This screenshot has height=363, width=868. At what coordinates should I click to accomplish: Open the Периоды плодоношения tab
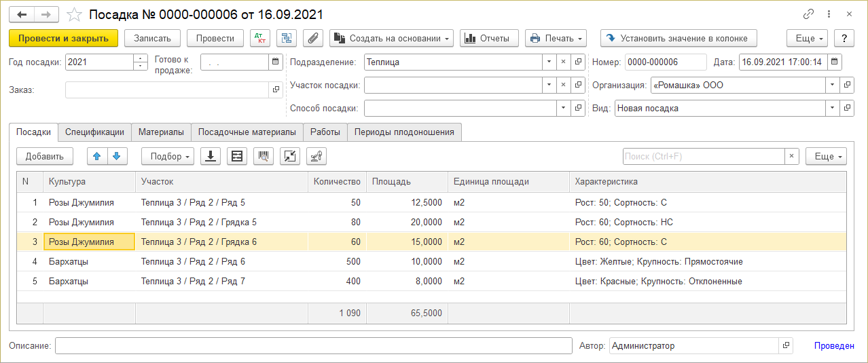[404, 132]
